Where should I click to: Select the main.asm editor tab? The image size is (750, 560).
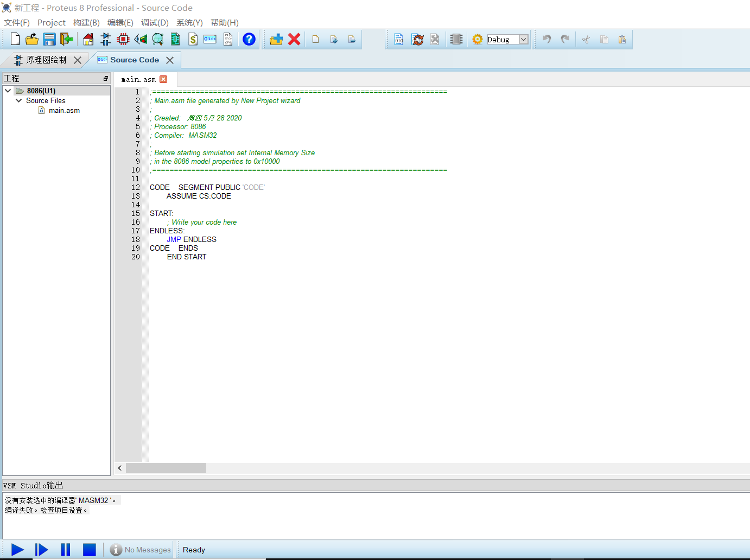point(138,79)
